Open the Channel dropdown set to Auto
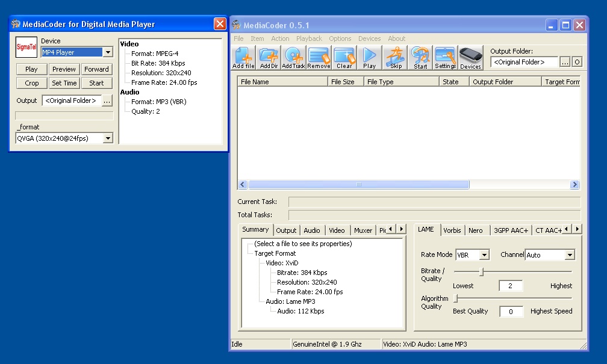 point(570,255)
